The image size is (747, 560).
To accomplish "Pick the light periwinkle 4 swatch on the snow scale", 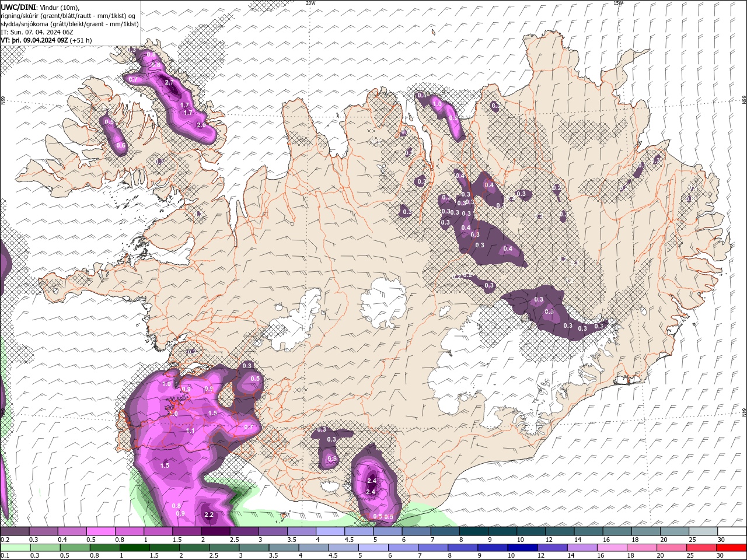I will click(330, 531).
